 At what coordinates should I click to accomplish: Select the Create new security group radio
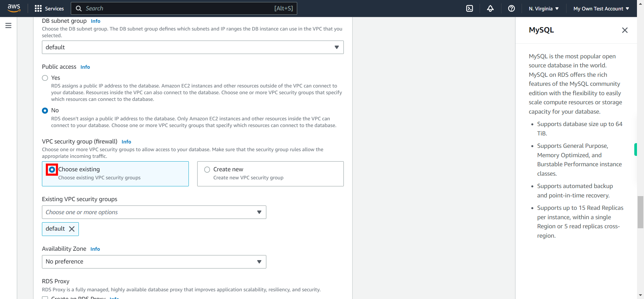(207, 170)
